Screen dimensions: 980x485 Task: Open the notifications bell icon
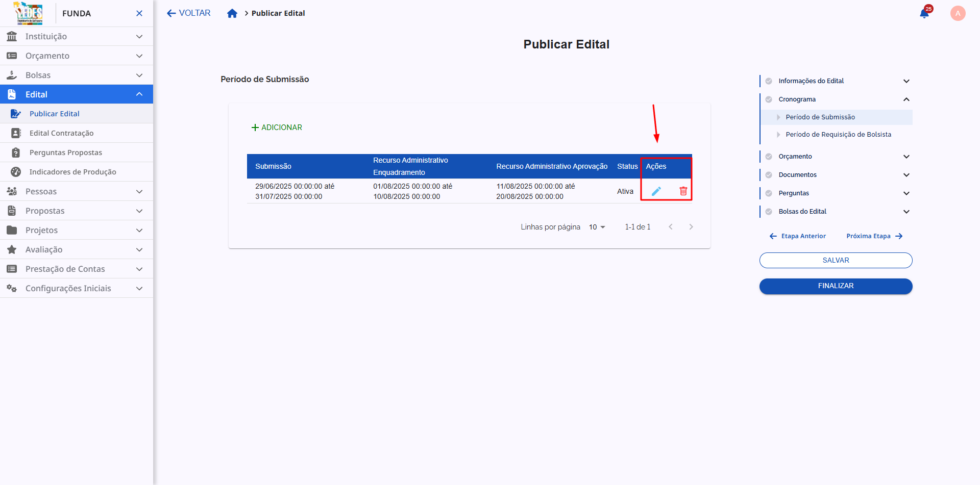(x=924, y=13)
